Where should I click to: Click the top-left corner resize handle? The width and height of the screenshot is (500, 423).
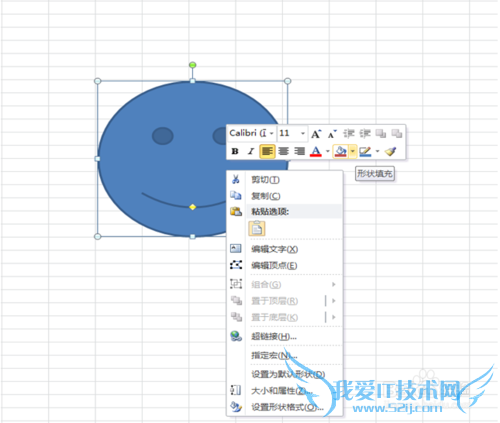click(97, 81)
